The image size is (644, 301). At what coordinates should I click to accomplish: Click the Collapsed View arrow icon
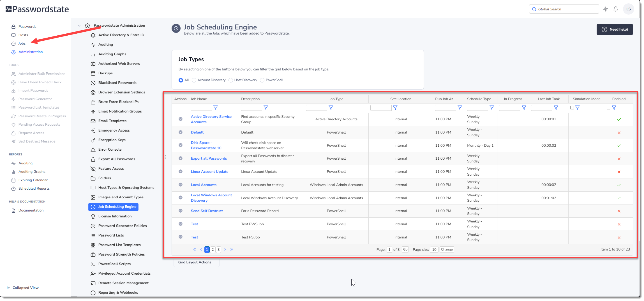point(8,288)
